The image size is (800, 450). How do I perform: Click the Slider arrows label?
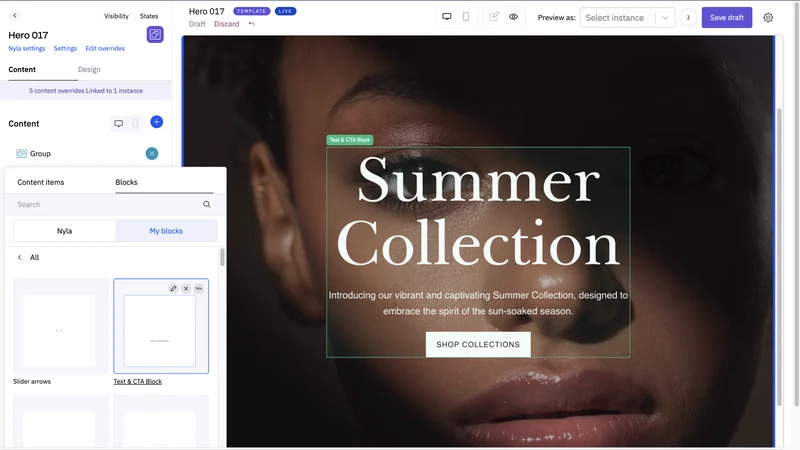point(32,382)
